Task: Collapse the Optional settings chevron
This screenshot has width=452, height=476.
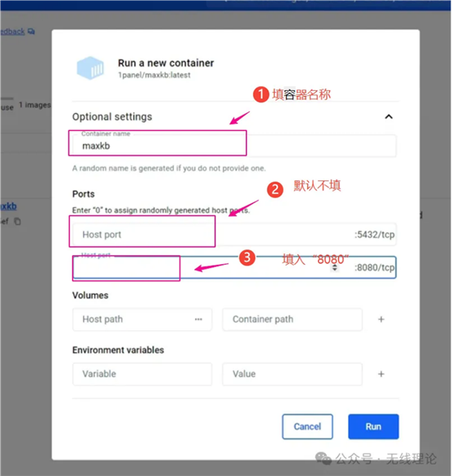Action: pos(389,117)
